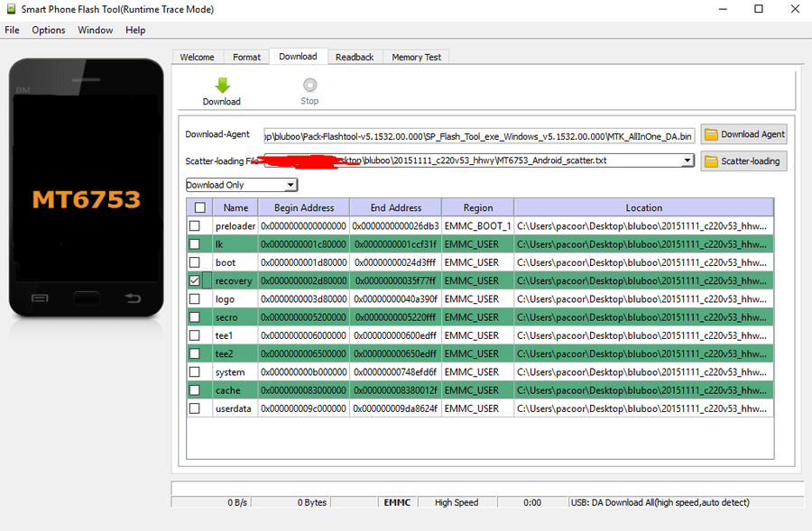The width and height of the screenshot is (812, 531).
Task: Click the recovery Location path cell
Action: 643,280
